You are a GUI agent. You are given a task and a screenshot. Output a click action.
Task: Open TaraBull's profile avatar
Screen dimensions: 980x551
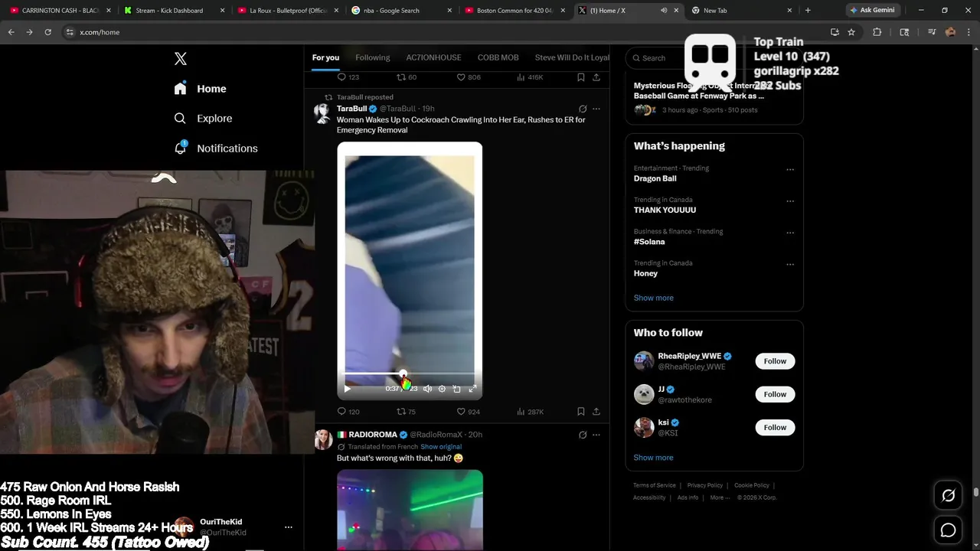click(323, 113)
